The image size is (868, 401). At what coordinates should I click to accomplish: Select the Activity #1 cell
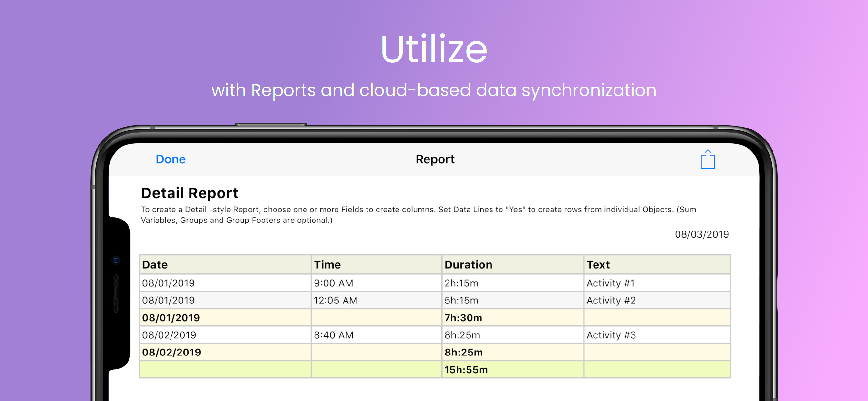click(x=610, y=283)
